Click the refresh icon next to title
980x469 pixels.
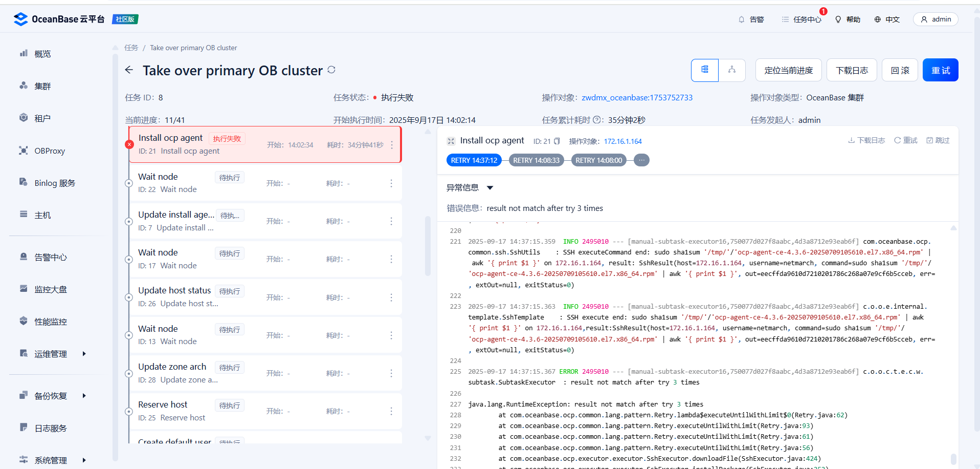[331, 70]
